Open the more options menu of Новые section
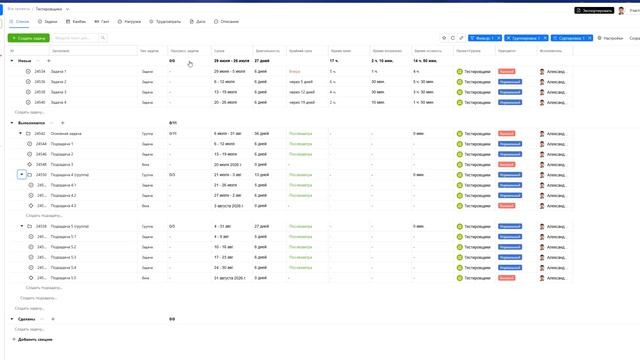 (x=39, y=61)
